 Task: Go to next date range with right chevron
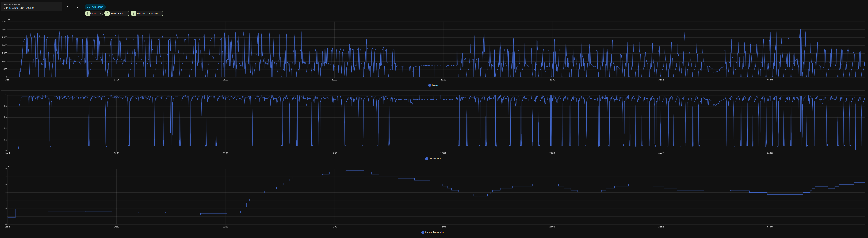click(x=77, y=7)
